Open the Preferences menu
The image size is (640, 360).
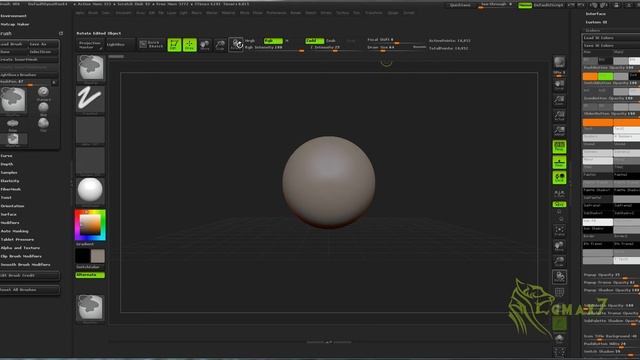click(x=276, y=13)
